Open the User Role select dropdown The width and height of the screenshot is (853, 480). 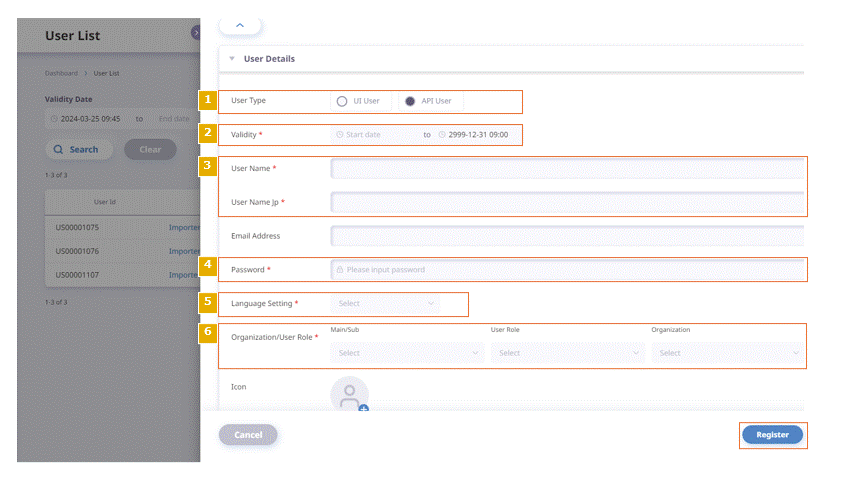567,353
